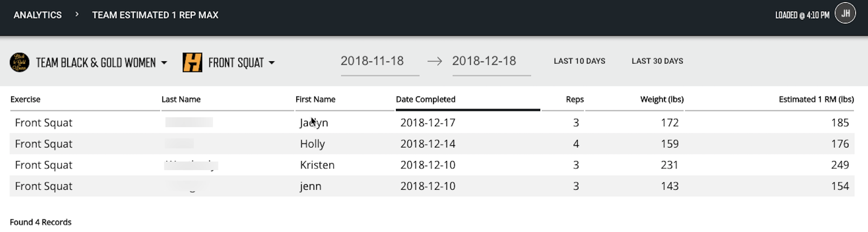Sort table by Last Name header
Image resolution: width=868 pixels, height=232 pixels.
point(181,99)
